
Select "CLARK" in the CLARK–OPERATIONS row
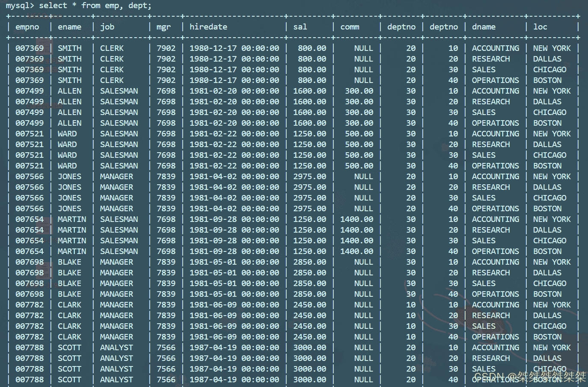[69, 337]
